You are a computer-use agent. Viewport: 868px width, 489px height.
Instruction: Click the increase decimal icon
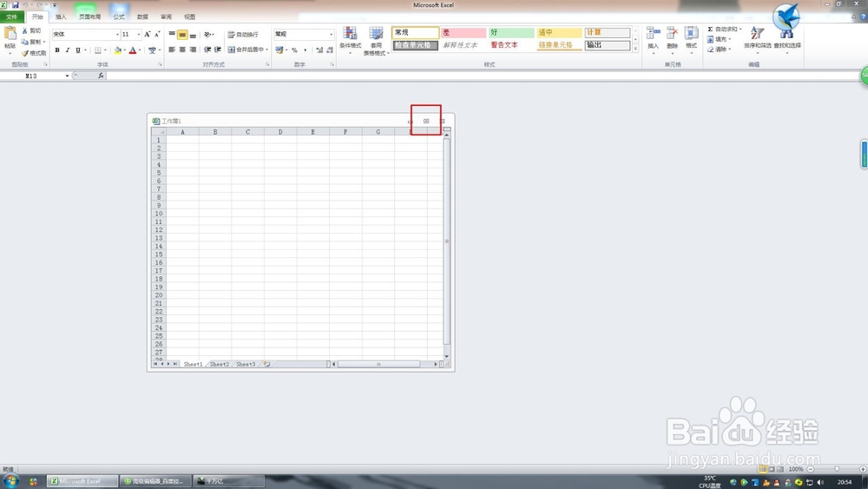(x=319, y=50)
